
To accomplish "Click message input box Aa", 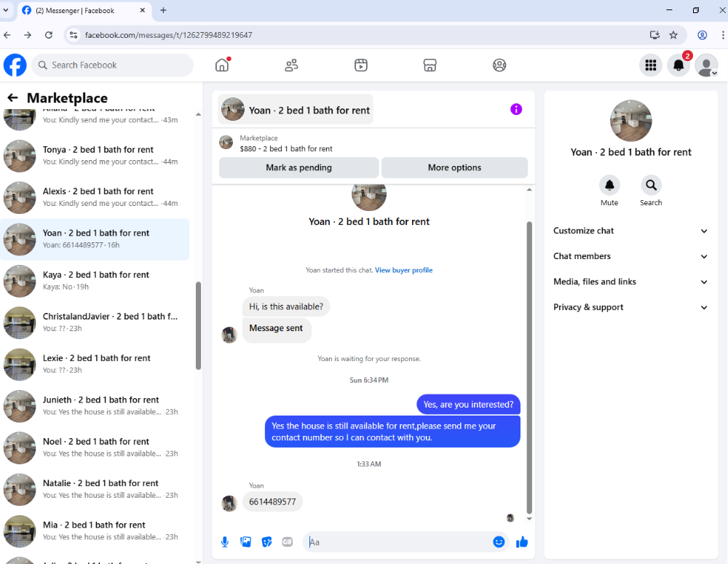I will (398, 541).
